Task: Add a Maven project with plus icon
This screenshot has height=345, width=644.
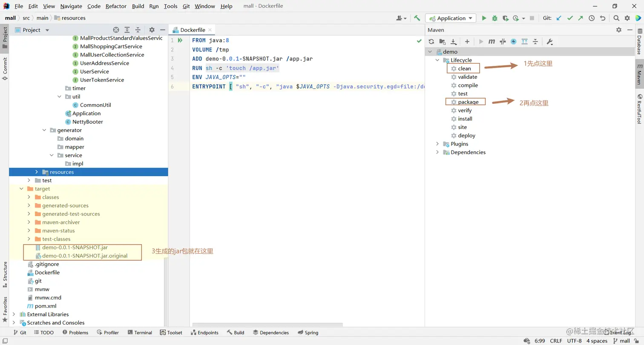Action: [467, 42]
